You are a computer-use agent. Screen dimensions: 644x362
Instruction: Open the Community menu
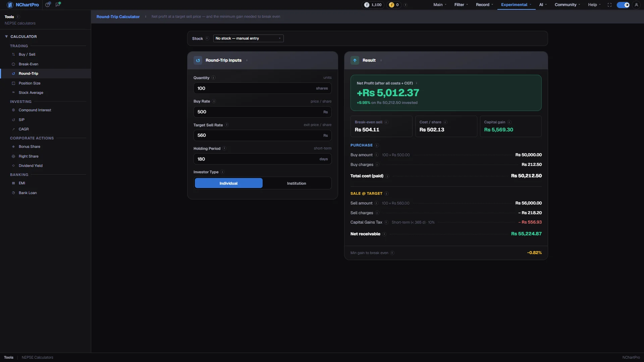coord(567,5)
